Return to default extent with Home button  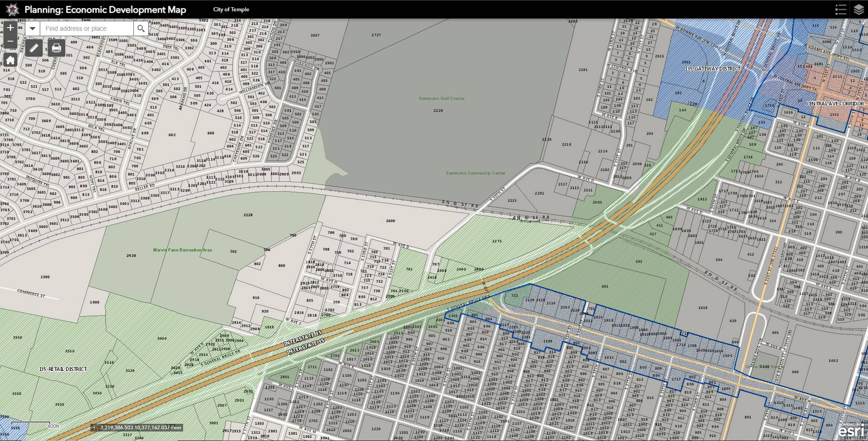click(10, 60)
